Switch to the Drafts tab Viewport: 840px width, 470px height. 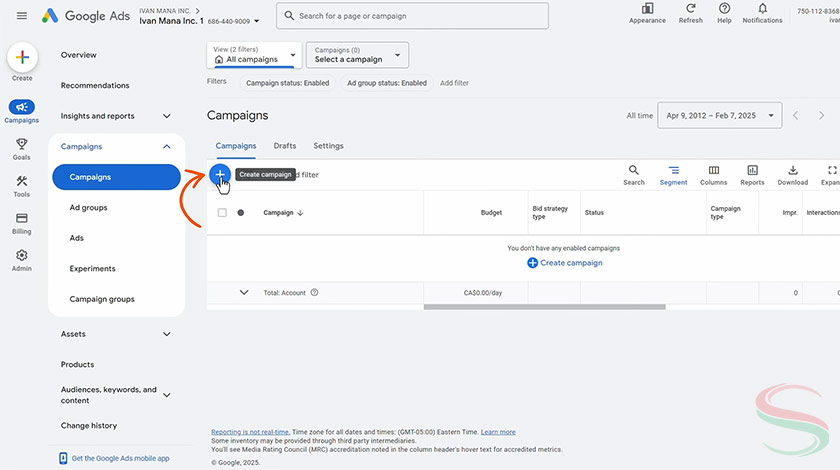click(x=285, y=146)
